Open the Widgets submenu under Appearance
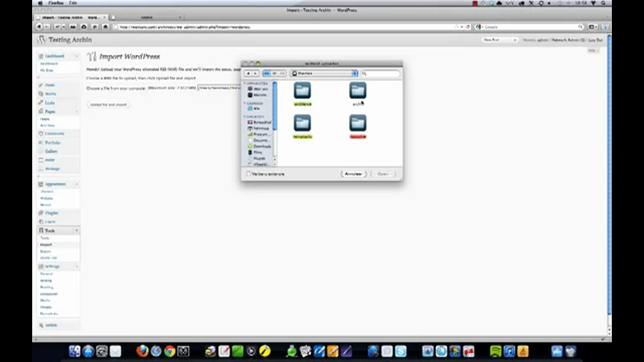644x362 pixels. 47,198
